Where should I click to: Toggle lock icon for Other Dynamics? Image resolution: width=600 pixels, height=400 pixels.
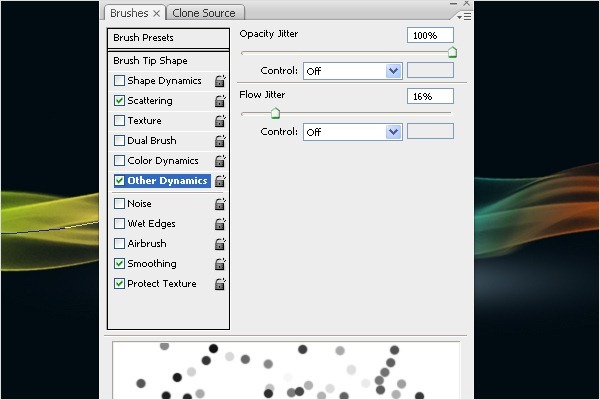tap(220, 181)
